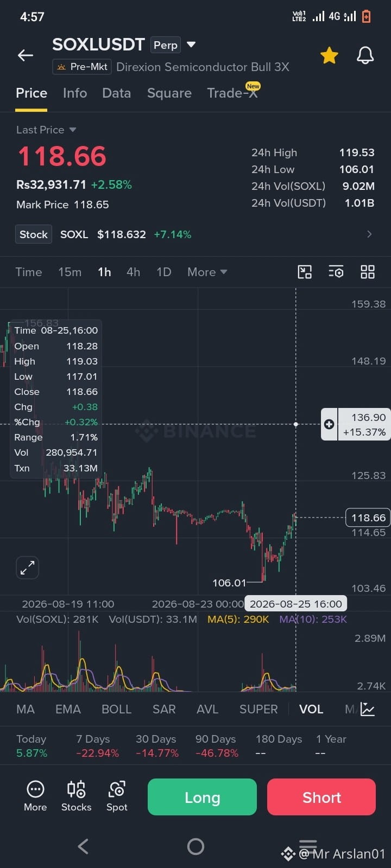Expand chart to fullscreen

(x=27, y=567)
